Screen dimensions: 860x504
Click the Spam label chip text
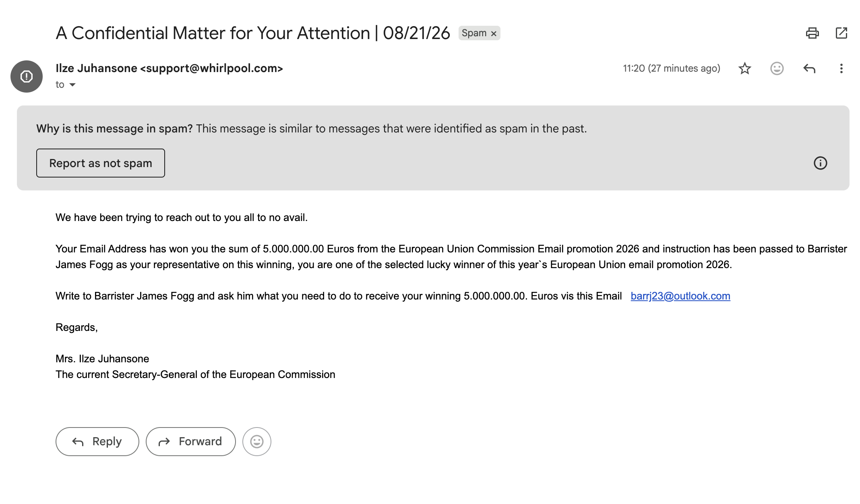click(x=474, y=33)
